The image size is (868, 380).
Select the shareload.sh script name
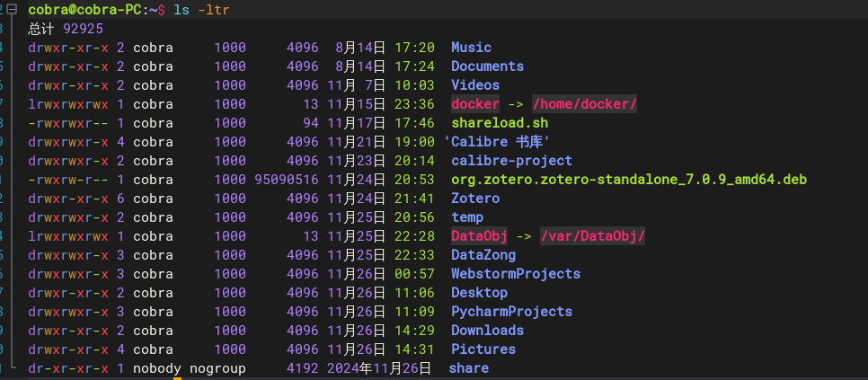(x=500, y=123)
